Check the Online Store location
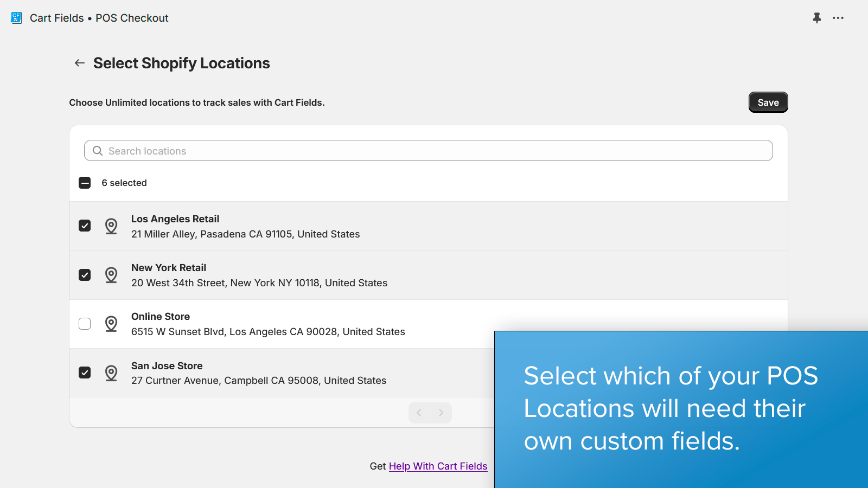The height and width of the screenshot is (488, 868). [x=85, y=324]
